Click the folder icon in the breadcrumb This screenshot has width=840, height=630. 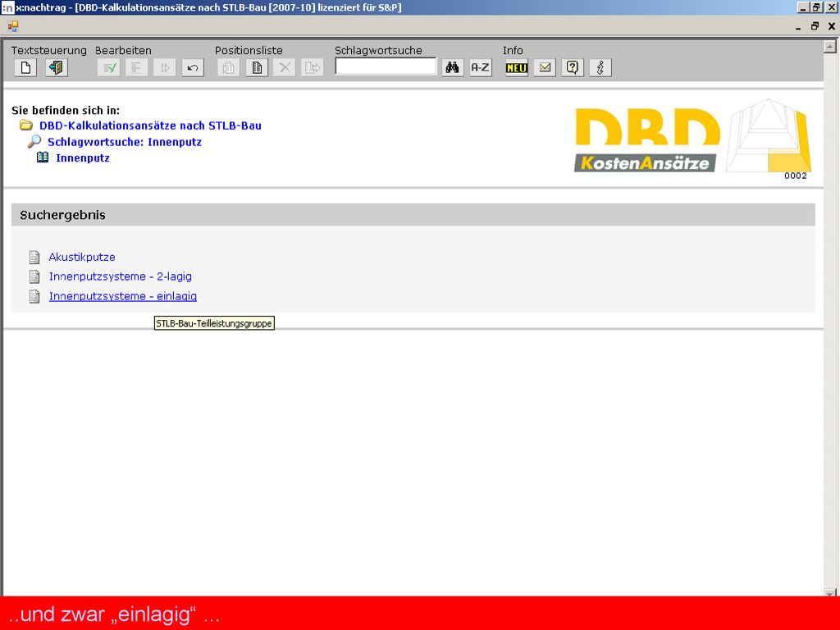coord(25,126)
